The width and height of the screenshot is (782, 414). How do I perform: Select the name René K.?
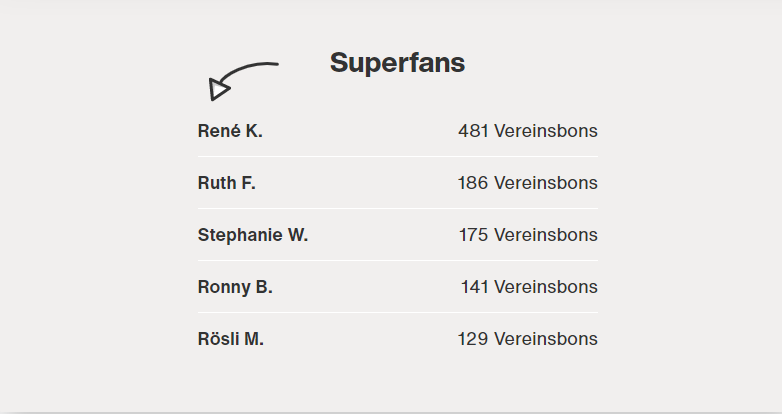[x=230, y=131]
